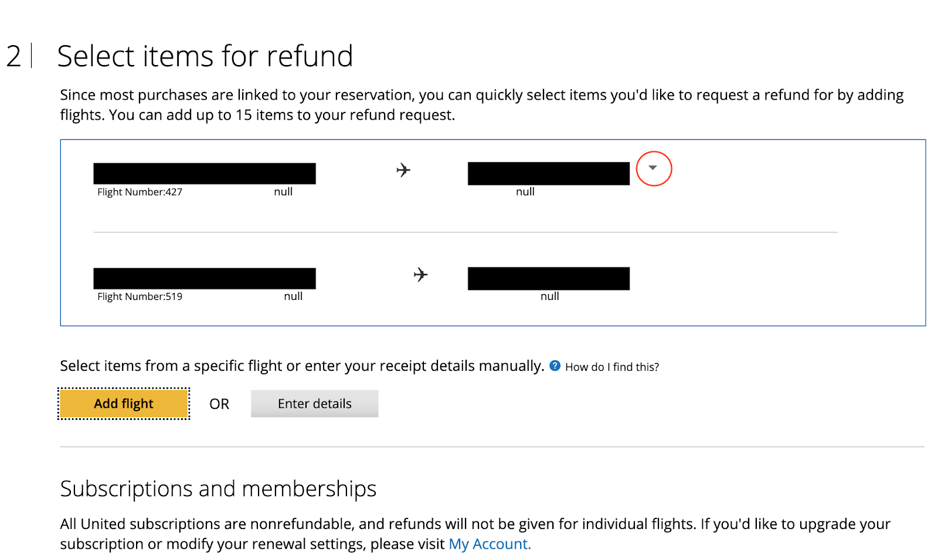
Task: Click the redacted destination box for flight 427
Action: (548, 173)
